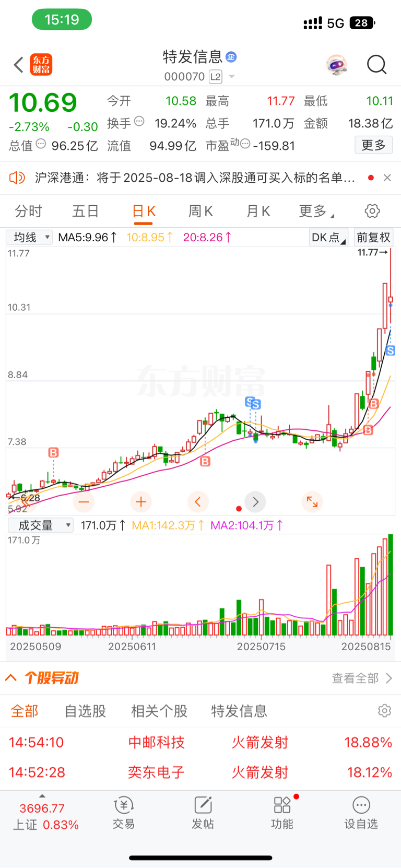Tap the blue S marker at chart right edge
Viewport: 401px width, 868px height.
[x=391, y=351]
